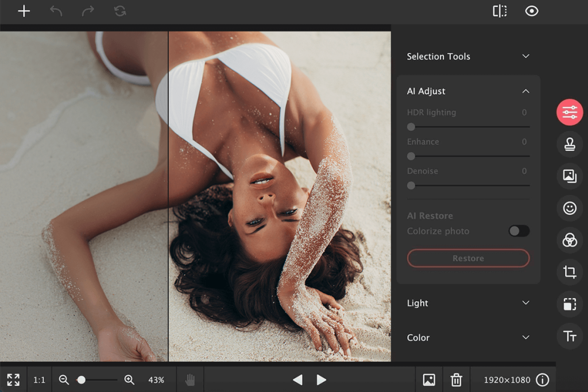Toggle before/after split compare view
This screenshot has width=588, height=392.
click(500, 11)
